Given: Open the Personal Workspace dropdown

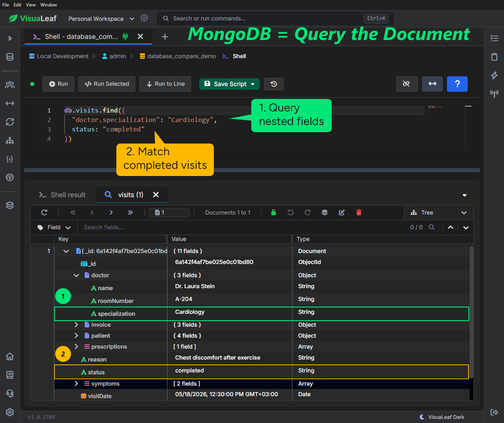Looking at the screenshot, I should 101,19.
